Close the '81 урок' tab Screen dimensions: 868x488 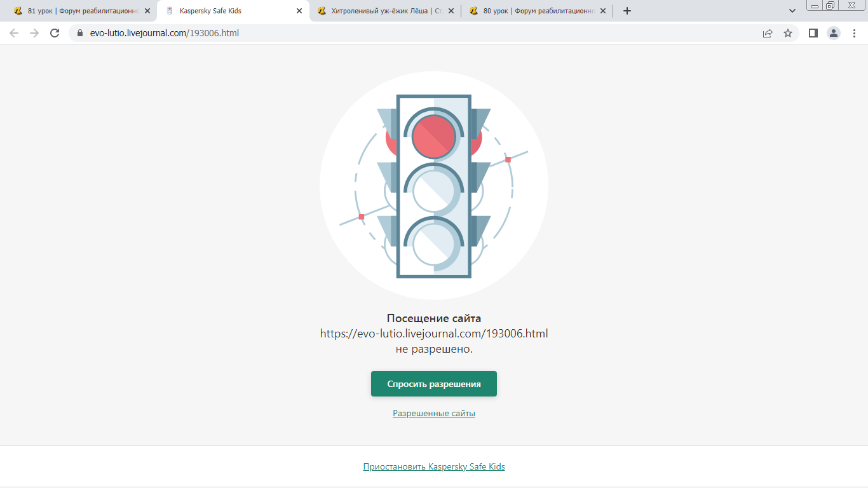(147, 11)
